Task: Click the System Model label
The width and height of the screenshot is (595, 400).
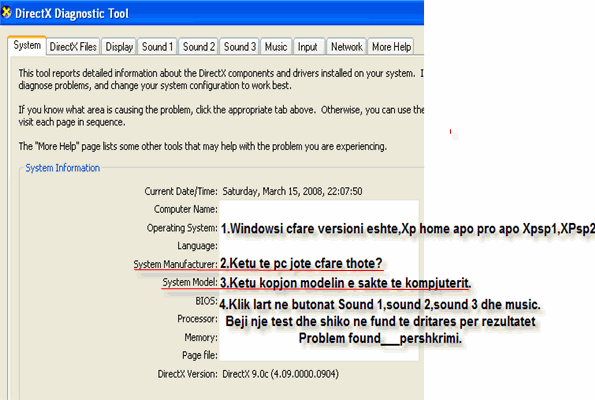Action: pos(190,282)
